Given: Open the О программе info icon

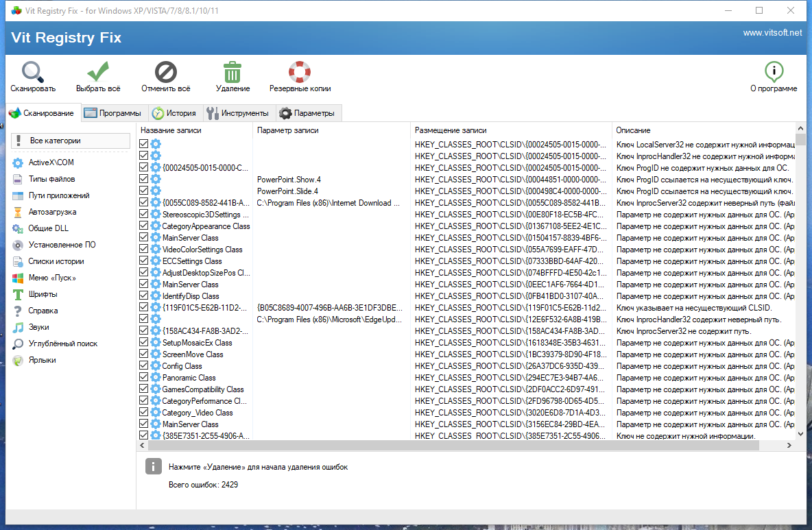Looking at the screenshot, I should click(774, 72).
